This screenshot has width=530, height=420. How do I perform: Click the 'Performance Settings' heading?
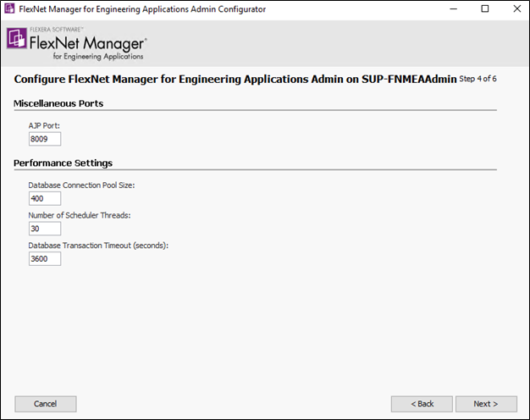[63, 163]
